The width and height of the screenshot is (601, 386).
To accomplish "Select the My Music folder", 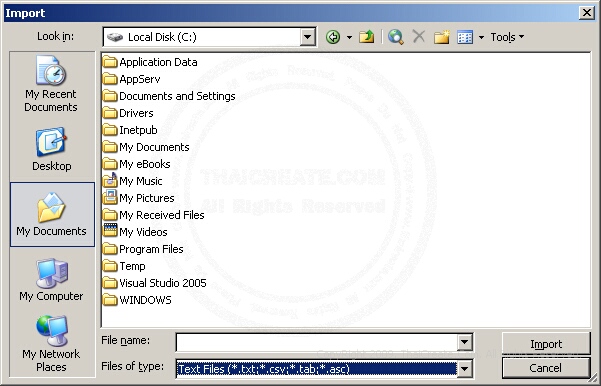I will pyautogui.click(x=133, y=181).
